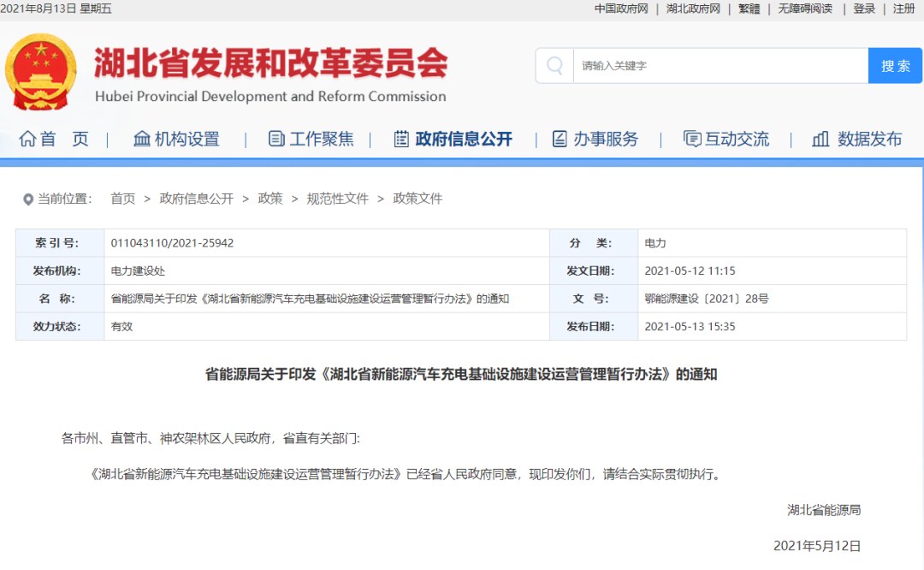The height and width of the screenshot is (570, 924).
Task: Click the publisher value 电力建设处
Action: tap(138, 271)
